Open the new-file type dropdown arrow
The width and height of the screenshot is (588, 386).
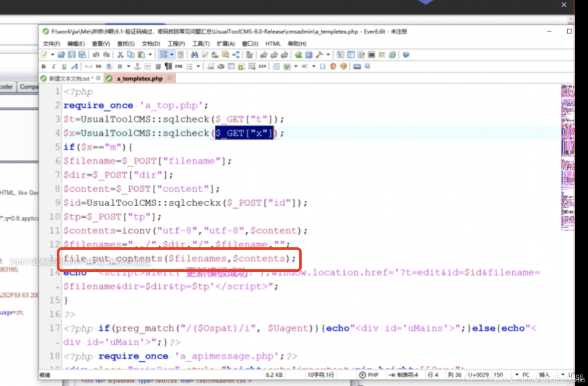point(53,54)
